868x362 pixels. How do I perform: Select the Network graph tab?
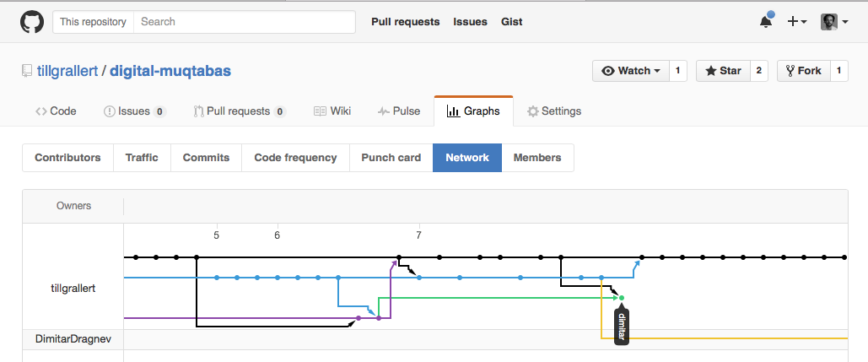(467, 158)
